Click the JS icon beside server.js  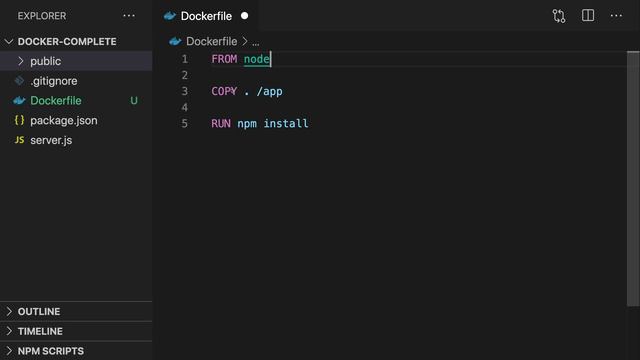[19, 140]
